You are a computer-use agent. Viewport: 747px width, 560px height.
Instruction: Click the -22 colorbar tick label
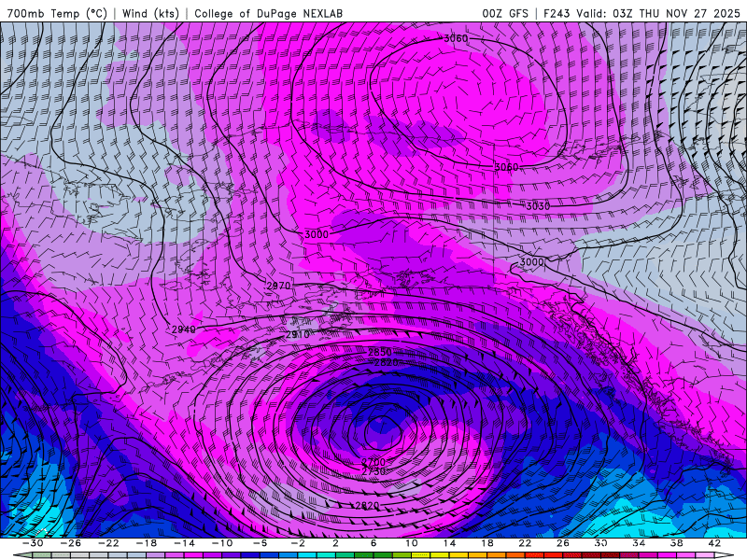[108, 543]
